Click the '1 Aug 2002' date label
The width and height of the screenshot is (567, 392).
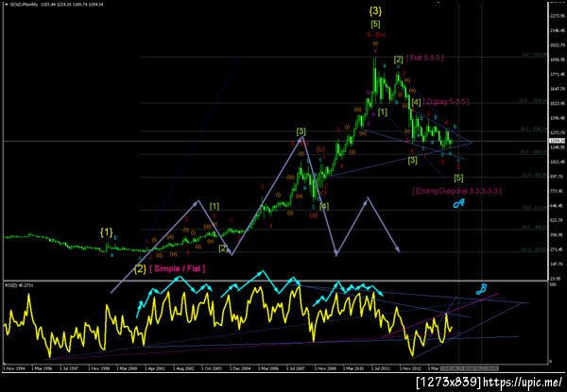pyautogui.click(x=183, y=368)
